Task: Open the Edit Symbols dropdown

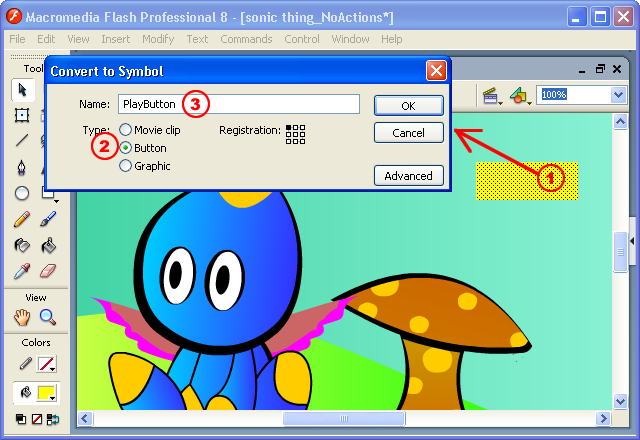Action: [520, 96]
